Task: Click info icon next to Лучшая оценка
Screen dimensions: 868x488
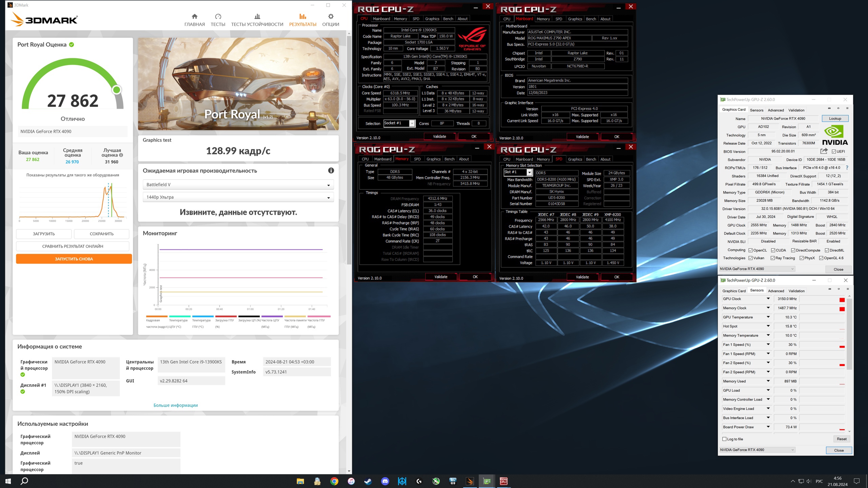Action: (121, 155)
